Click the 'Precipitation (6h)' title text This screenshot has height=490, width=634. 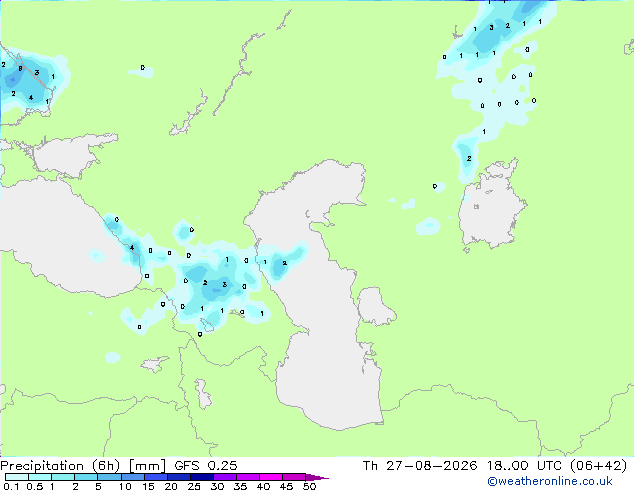pos(60,466)
